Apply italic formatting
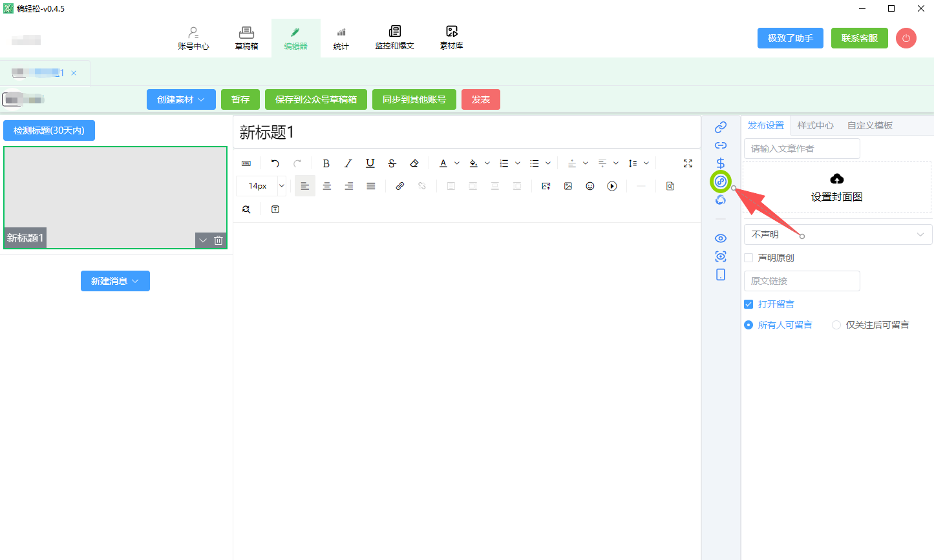The image size is (934, 560). coord(348,163)
